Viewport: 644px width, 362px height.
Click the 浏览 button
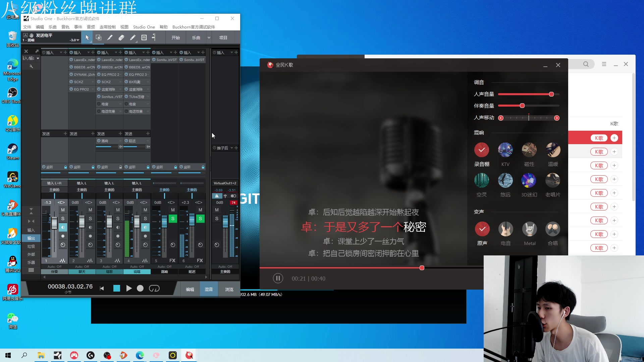[229, 289]
